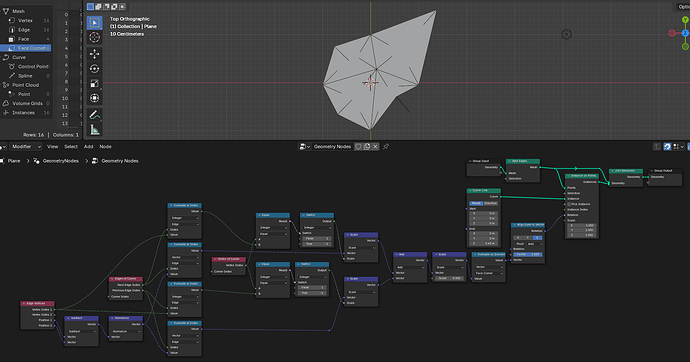This screenshot has height=362, width=690.
Task: Click the green Y axis on navigation gizmo
Action: 685,20
